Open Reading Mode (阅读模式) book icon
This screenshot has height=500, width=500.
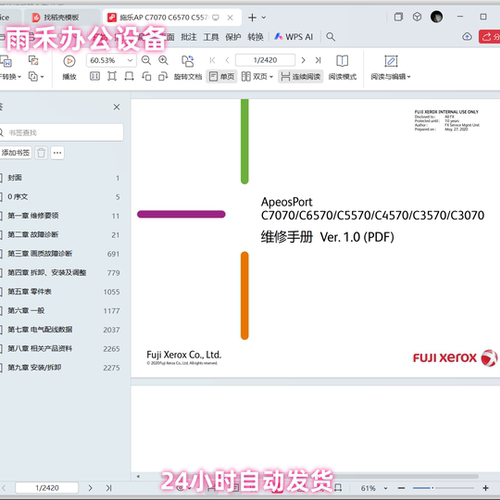point(342,61)
